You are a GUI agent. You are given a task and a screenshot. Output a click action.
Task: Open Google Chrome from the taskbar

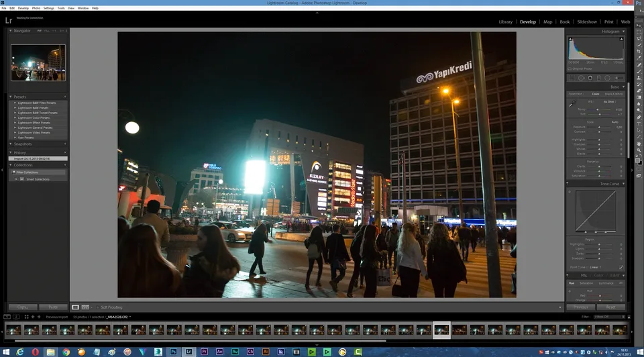pyautogui.click(x=66, y=352)
